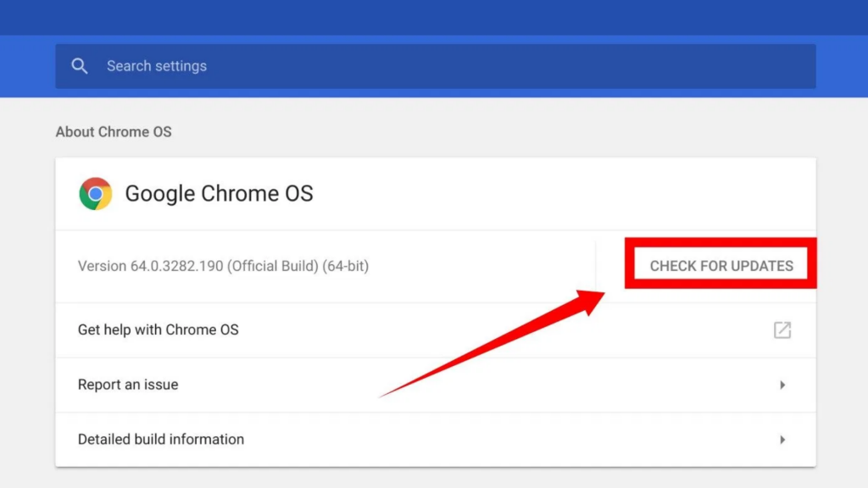Open Detailed build information
The height and width of the screenshot is (488, 868).
435,440
